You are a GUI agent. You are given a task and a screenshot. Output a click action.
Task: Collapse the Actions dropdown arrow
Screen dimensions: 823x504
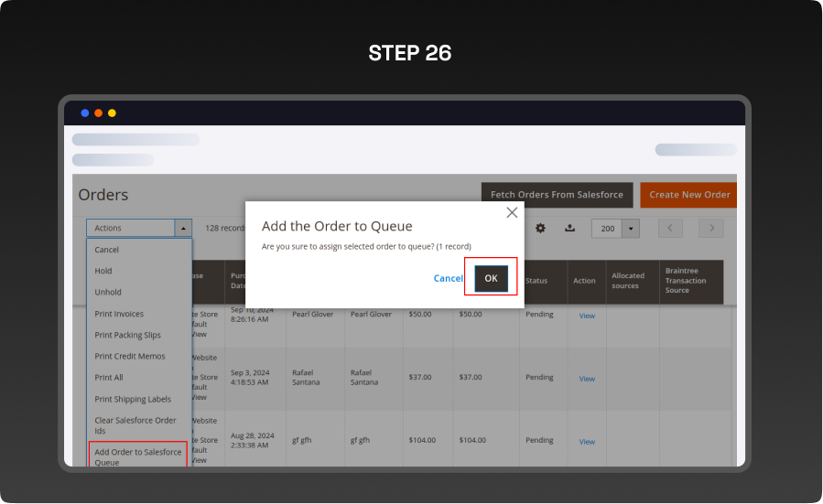pyautogui.click(x=183, y=229)
